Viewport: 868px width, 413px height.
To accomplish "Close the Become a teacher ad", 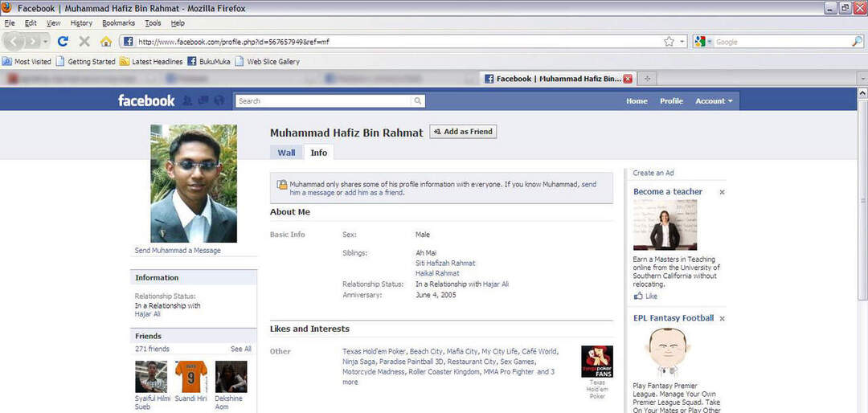I will (x=722, y=192).
